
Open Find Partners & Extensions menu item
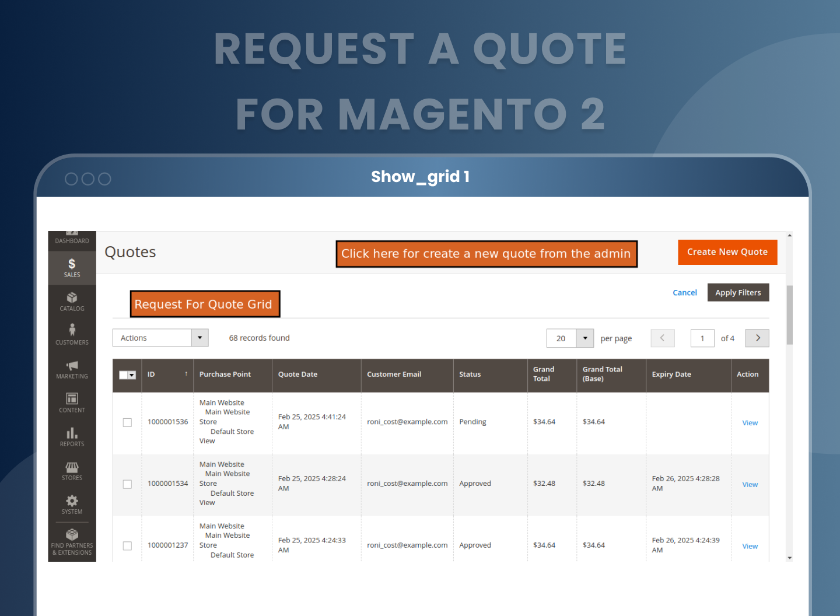point(72,541)
